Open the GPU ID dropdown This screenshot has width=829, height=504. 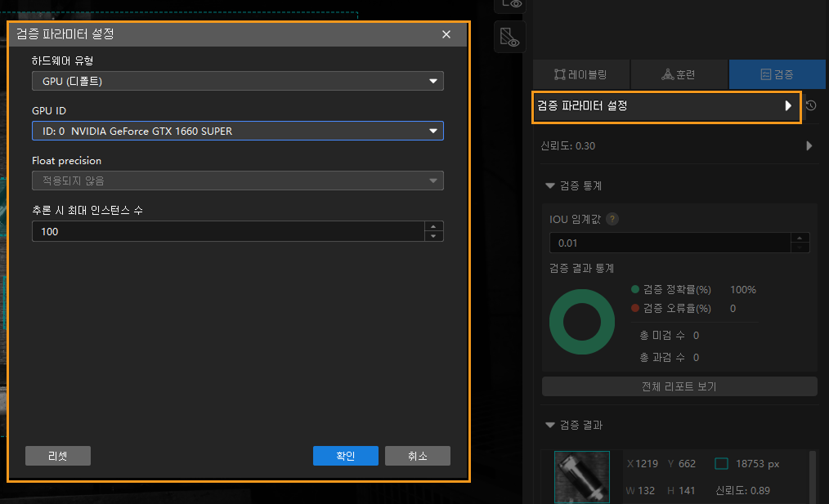[237, 131]
